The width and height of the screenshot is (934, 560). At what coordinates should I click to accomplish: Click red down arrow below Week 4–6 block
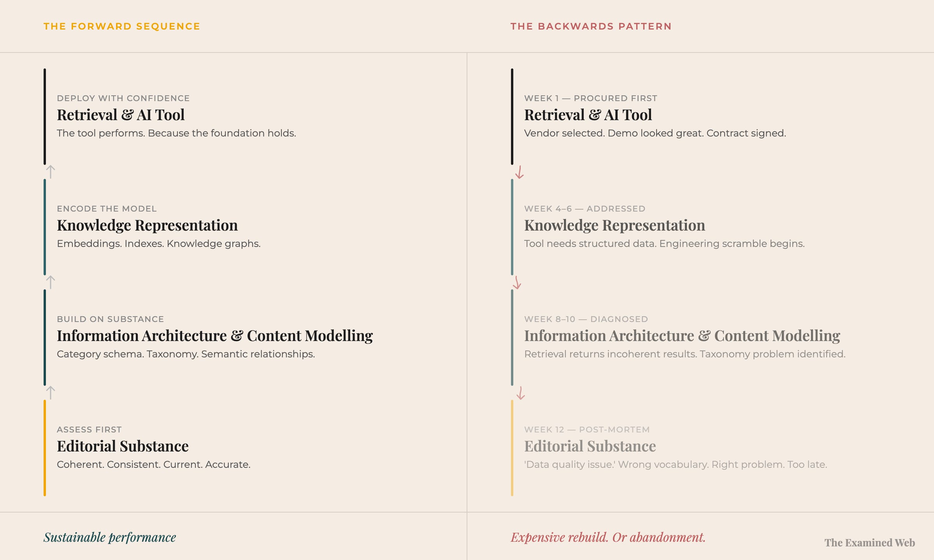coord(517,283)
